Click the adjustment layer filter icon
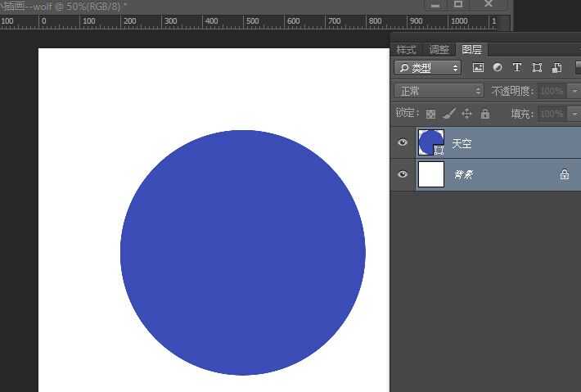581x392 pixels. click(x=497, y=68)
